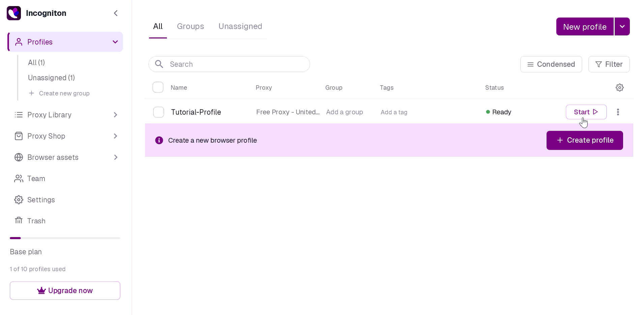Click into the Search field
Screen dimensions: 644x315
tap(229, 64)
